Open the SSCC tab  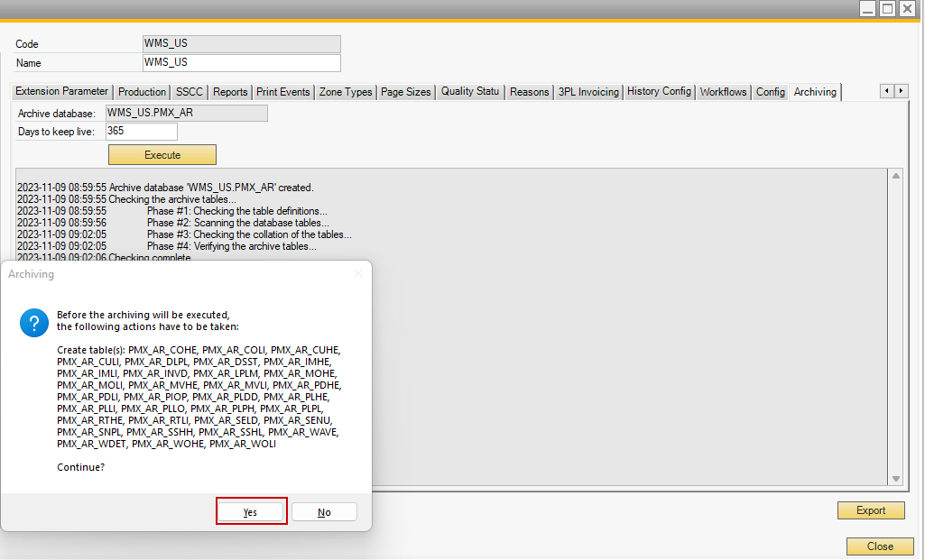coord(189,91)
